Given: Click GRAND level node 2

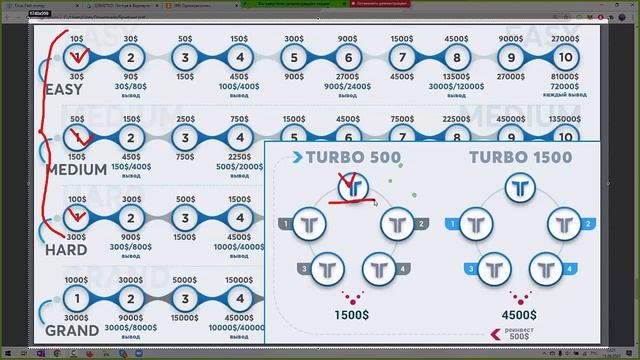Looking at the screenshot, I should [x=131, y=299].
